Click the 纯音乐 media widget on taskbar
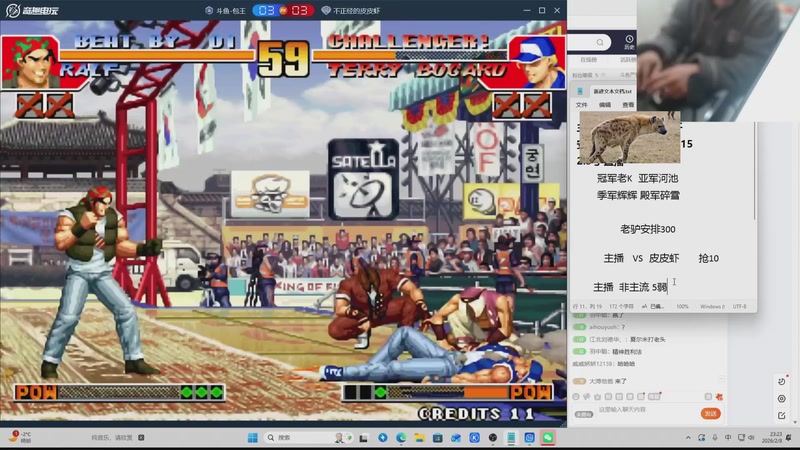This screenshot has height=450, width=800. [117, 438]
